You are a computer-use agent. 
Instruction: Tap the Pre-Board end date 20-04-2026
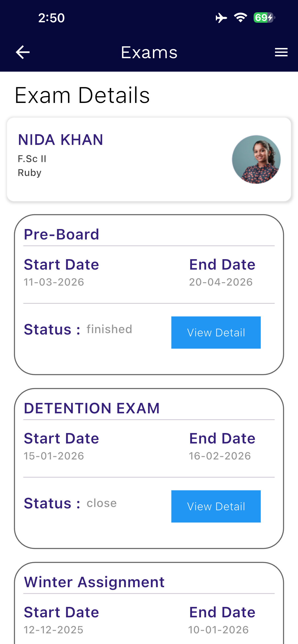click(x=221, y=282)
